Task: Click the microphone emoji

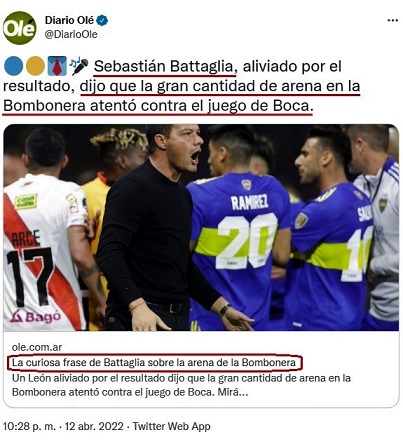Action: click(x=79, y=66)
